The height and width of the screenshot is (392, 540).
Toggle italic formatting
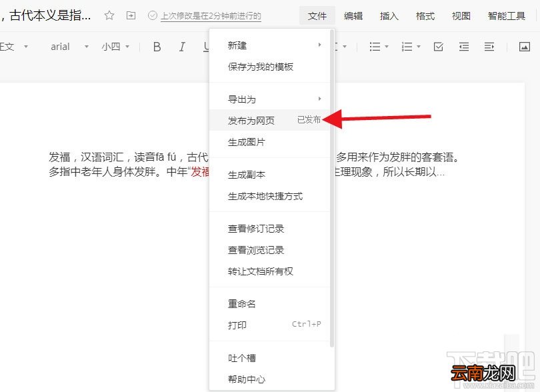point(182,47)
